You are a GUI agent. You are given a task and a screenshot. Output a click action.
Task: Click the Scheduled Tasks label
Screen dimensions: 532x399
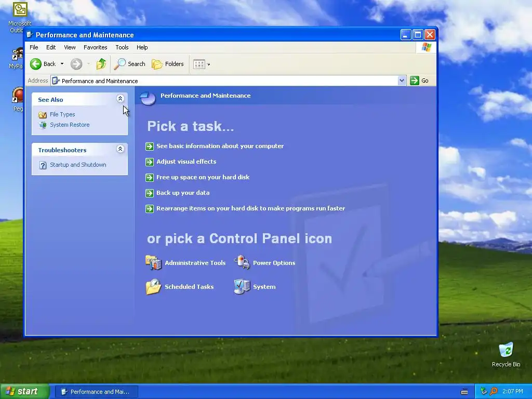[x=189, y=287]
